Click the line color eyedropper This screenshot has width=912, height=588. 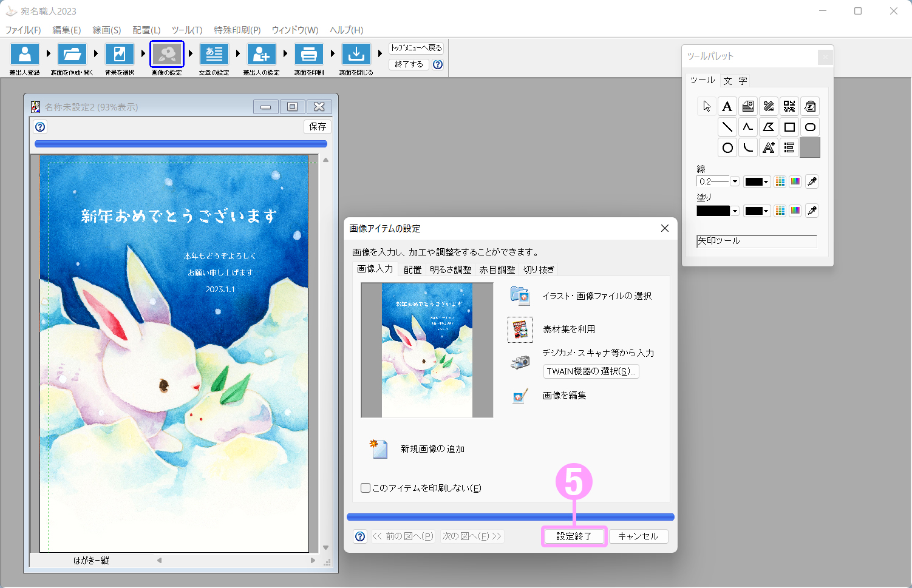point(812,181)
